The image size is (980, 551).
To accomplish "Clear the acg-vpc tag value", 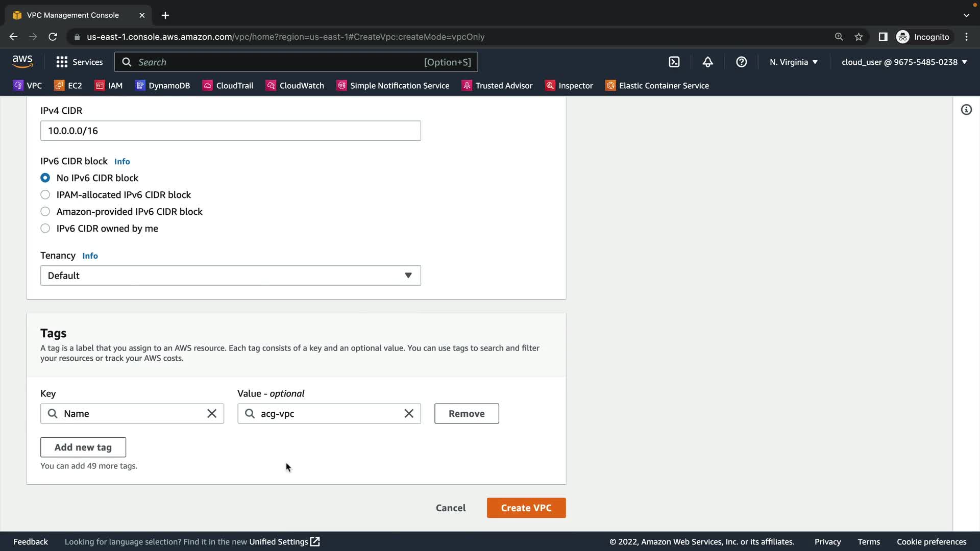I will [409, 414].
